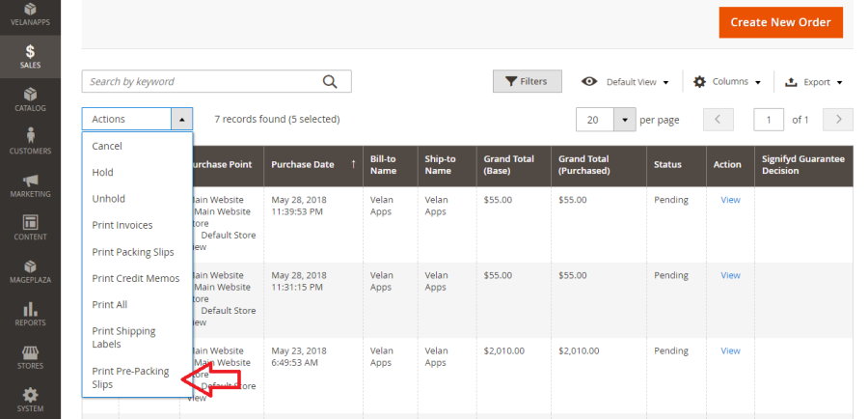Image resolution: width=868 pixels, height=419 pixels.
Task: Open the Filters panel
Action: (527, 81)
